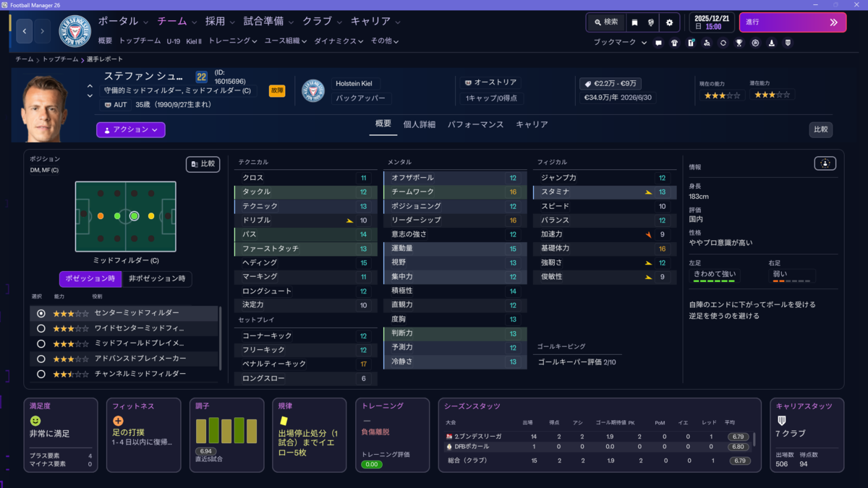Open the トップチーム submenu item
The height and width of the screenshot is (488, 868).
(140, 41)
